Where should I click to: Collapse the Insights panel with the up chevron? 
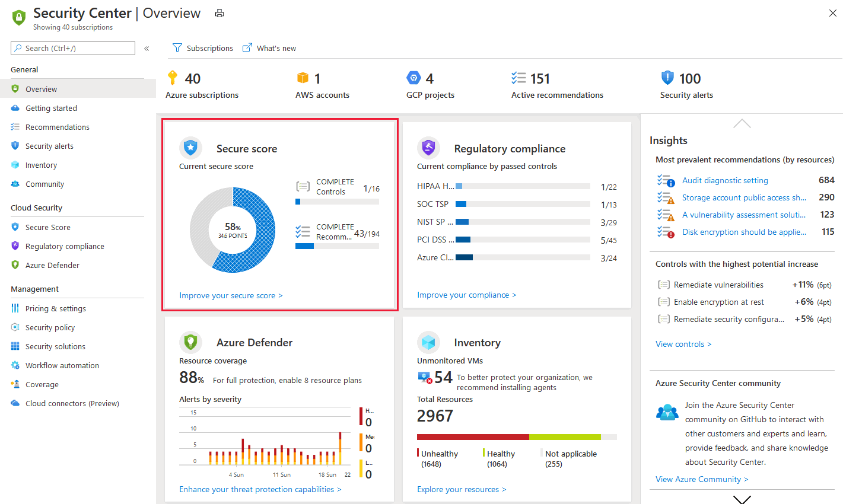click(x=742, y=123)
